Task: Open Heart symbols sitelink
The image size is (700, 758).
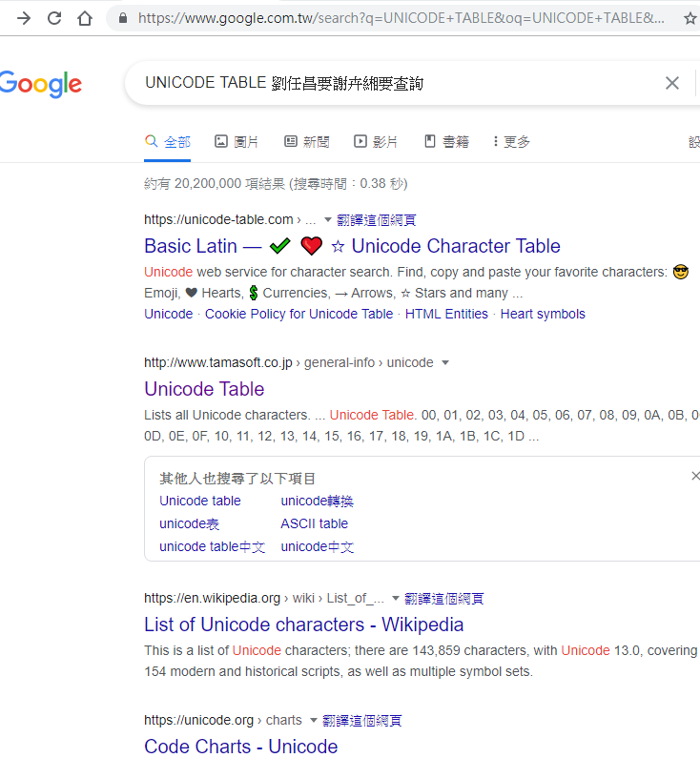Action: coord(543,315)
